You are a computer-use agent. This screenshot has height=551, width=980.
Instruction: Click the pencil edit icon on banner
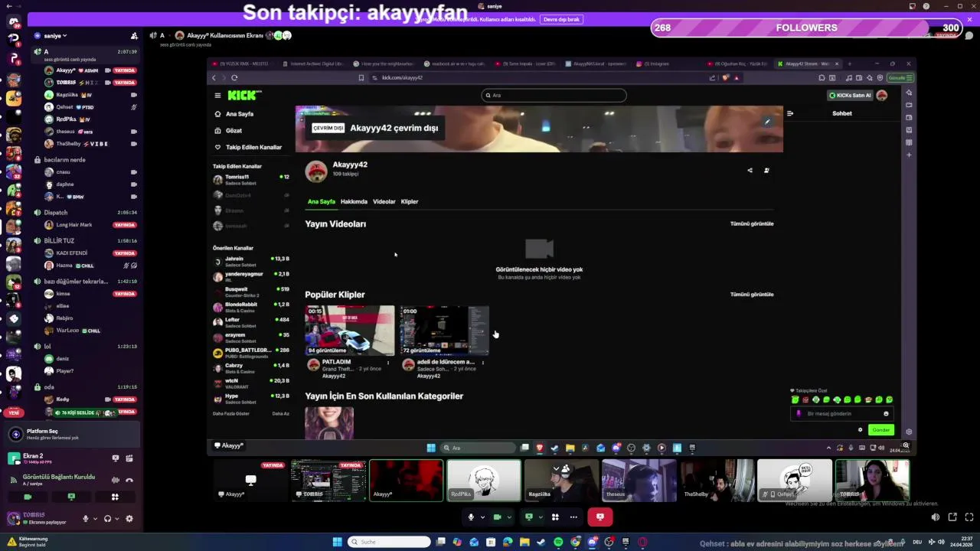pos(767,122)
